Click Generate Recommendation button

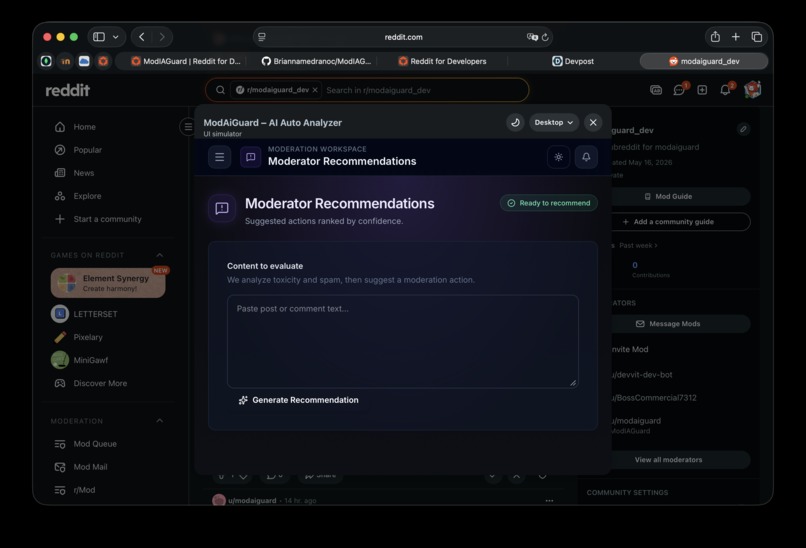[x=299, y=400]
